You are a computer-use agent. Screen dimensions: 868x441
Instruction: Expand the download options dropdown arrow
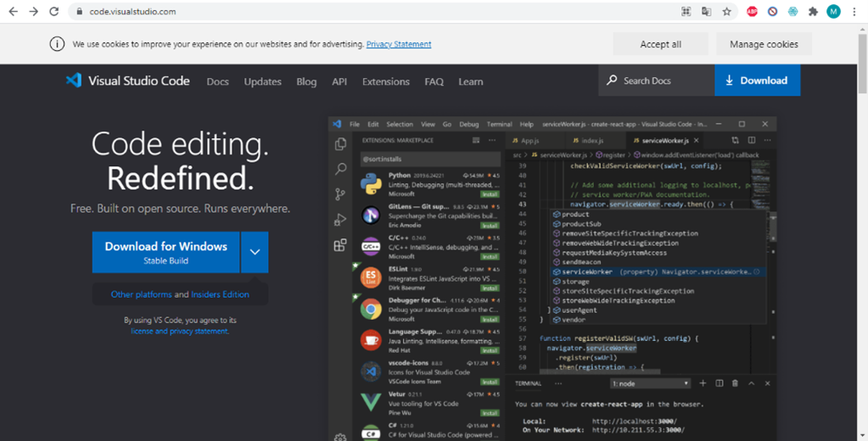[x=255, y=253]
